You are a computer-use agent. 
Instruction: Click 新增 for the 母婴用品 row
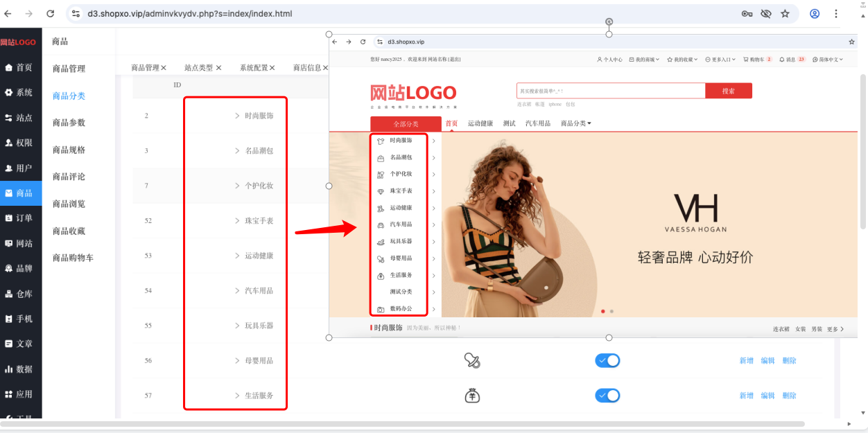tap(746, 361)
